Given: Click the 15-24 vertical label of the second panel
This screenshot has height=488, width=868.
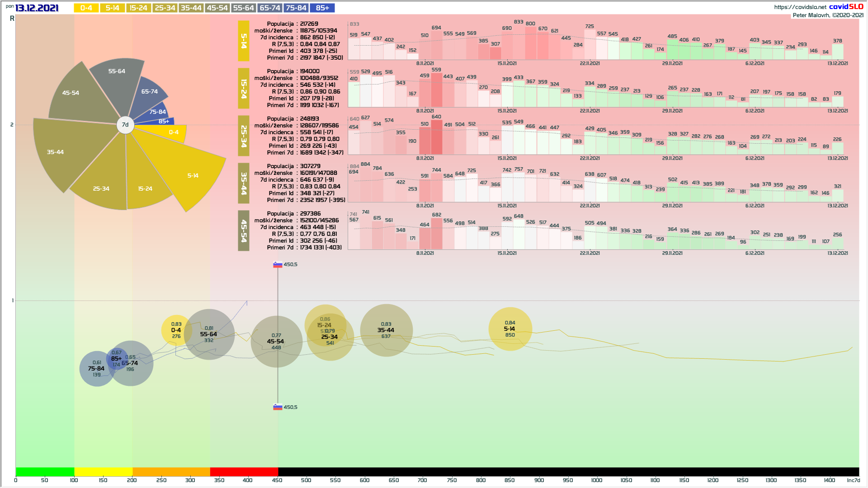Looking at the screenshot, I should tap(244, 89).
